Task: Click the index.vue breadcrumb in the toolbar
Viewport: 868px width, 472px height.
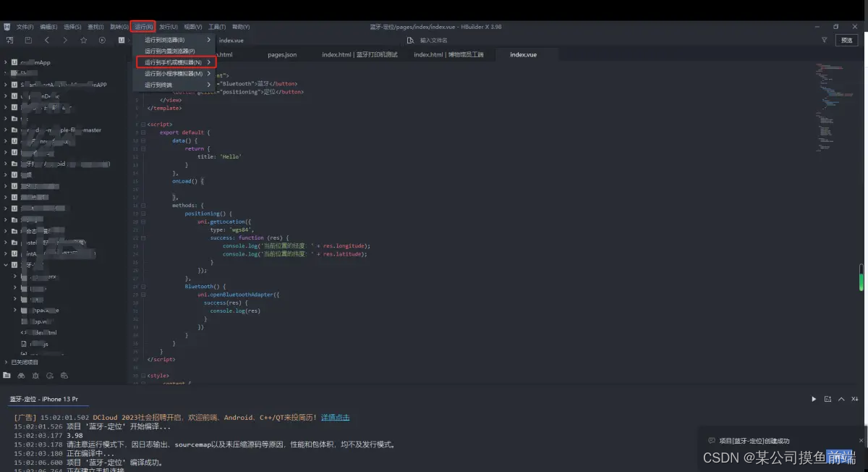Action: (x=231, y=41)
